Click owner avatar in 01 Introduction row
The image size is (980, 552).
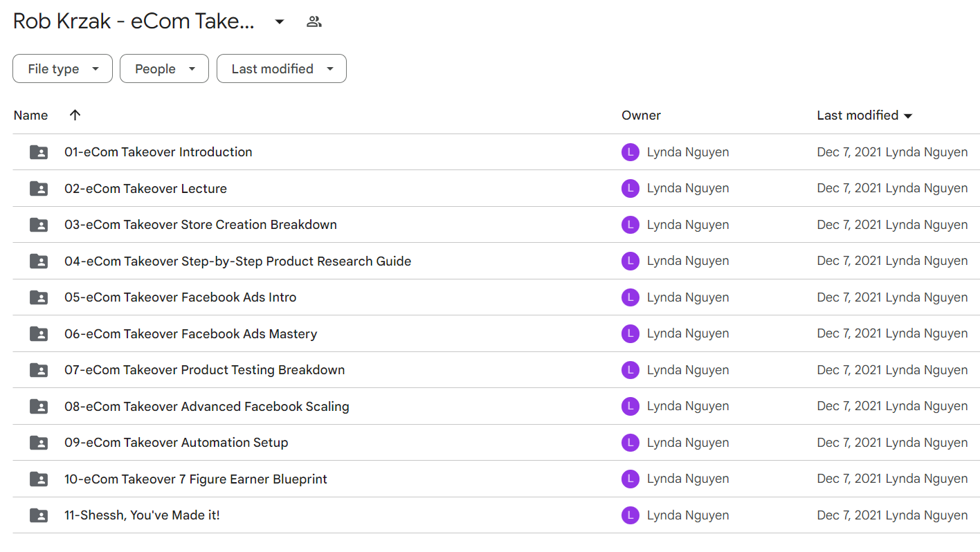click(x=630, y=152)
